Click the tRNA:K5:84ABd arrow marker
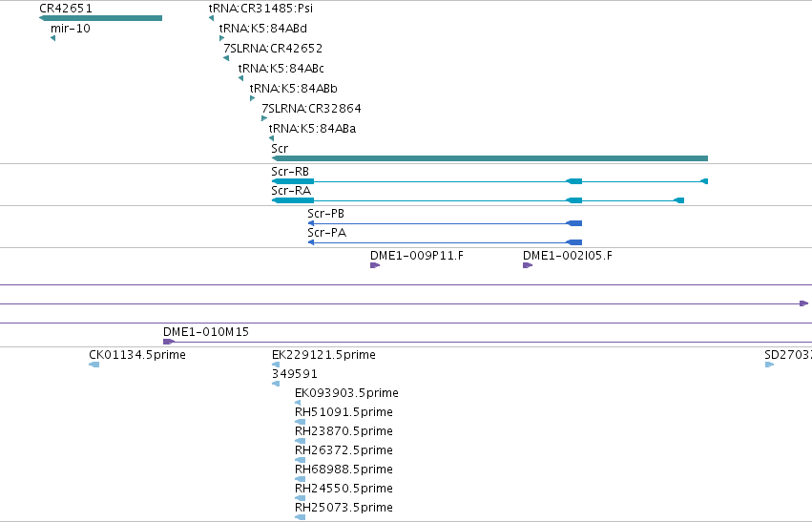Screen dimensions: 812x522 pos(221,38)
